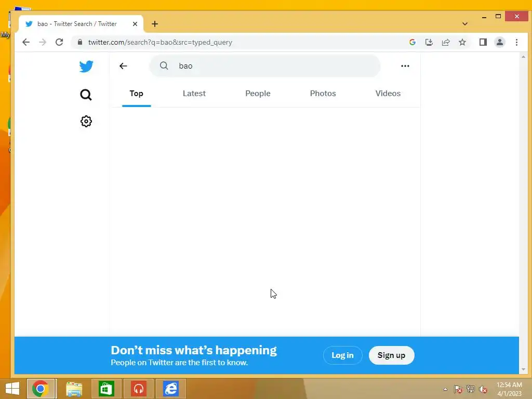This screenshot has width=532, height=399.
Task: View site info via padlock icon
Action: click(x=80, y=42)
